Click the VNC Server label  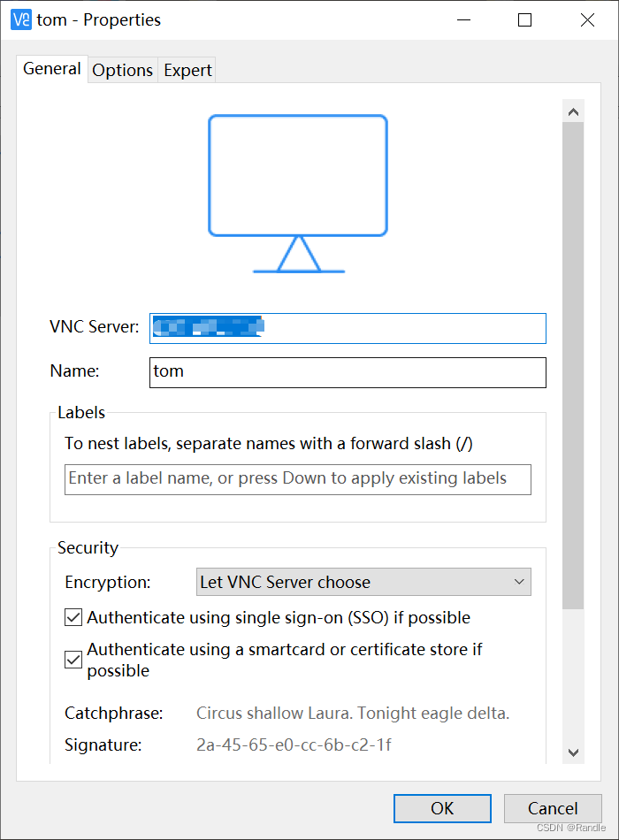click(95, 327)
